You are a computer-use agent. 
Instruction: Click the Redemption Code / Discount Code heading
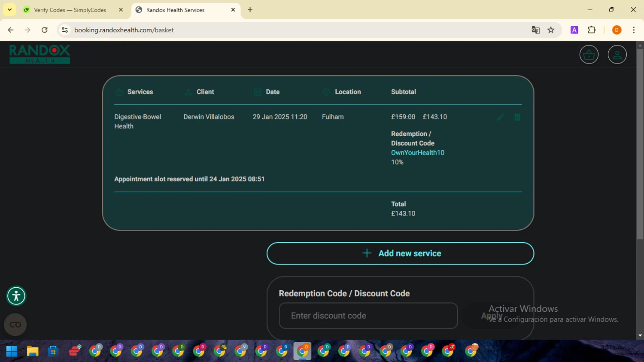344,294
